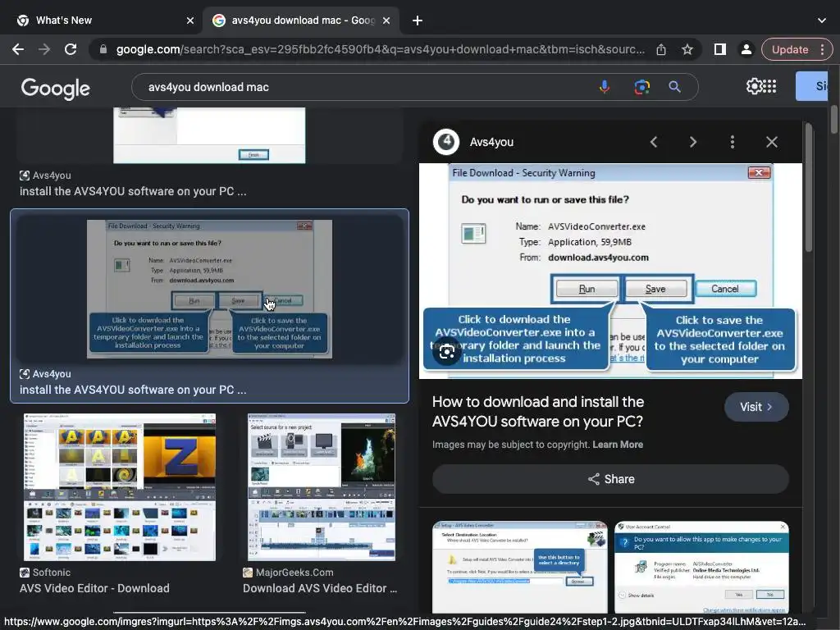Viewport: 840px width, 630px height.
Task: Click into the Google search field
Action: coord(364,87)
